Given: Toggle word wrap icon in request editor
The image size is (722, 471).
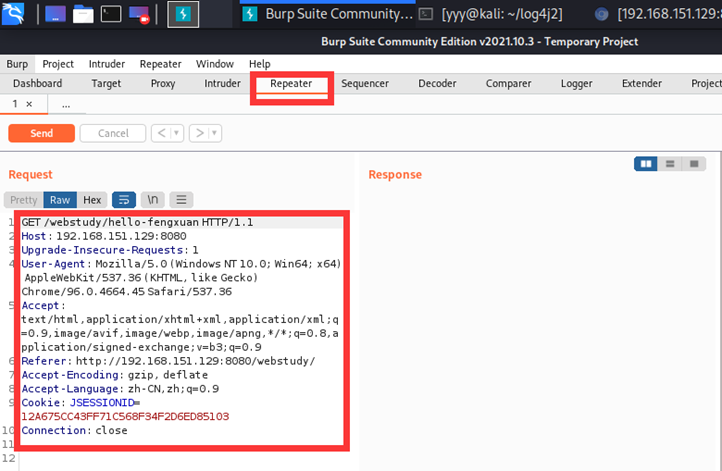Looking at the screenshot, I should point(124,200).
